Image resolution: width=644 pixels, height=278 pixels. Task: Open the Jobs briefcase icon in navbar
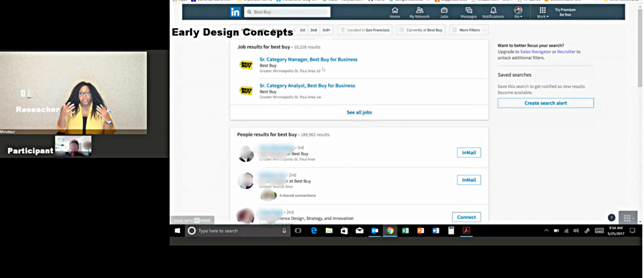coord(444,12)
